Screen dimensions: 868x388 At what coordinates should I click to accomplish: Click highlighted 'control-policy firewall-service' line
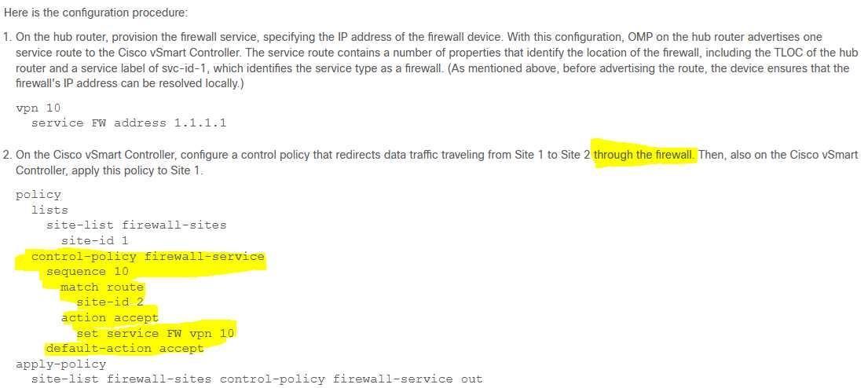148,256
